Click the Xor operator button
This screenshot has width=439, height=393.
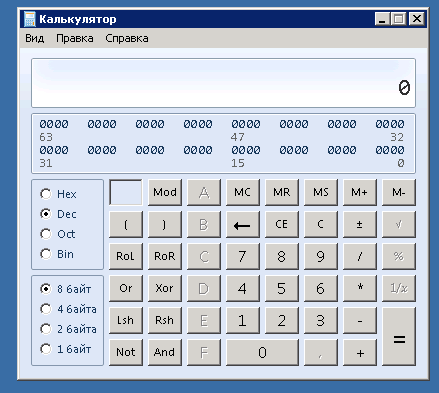[x=165, y=288]
